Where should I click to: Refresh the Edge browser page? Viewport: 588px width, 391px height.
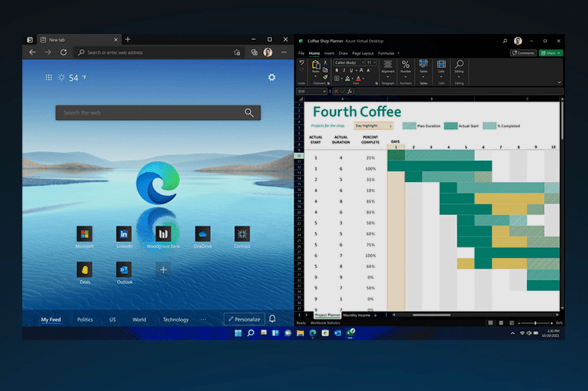pos(63,52)
